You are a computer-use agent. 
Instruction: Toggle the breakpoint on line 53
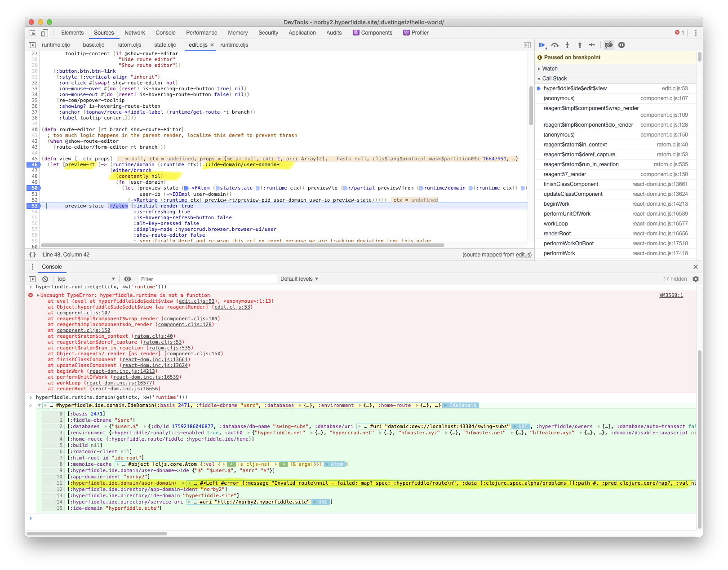pos(34,206)
